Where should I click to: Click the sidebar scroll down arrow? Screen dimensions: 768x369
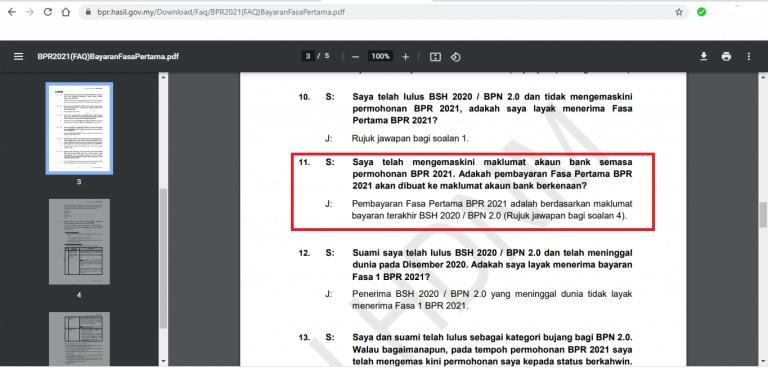tap(163, 362)
